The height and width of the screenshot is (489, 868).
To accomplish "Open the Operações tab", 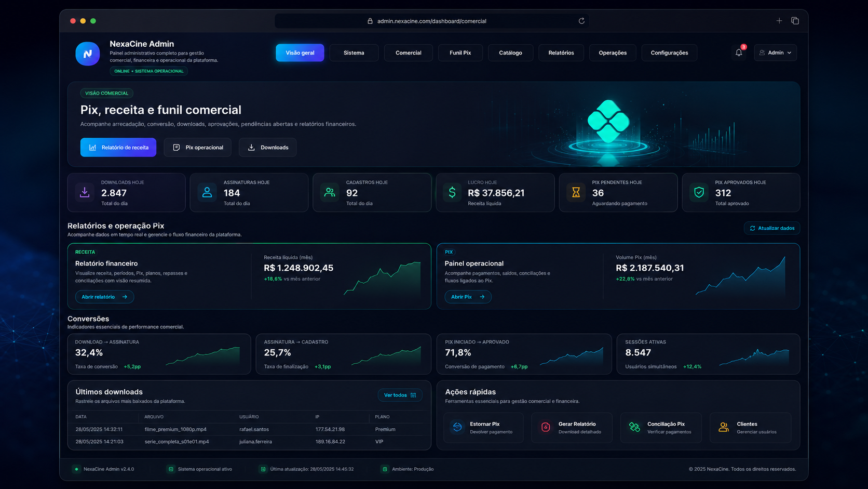I will pyautogui.click(x=613, y=52).
